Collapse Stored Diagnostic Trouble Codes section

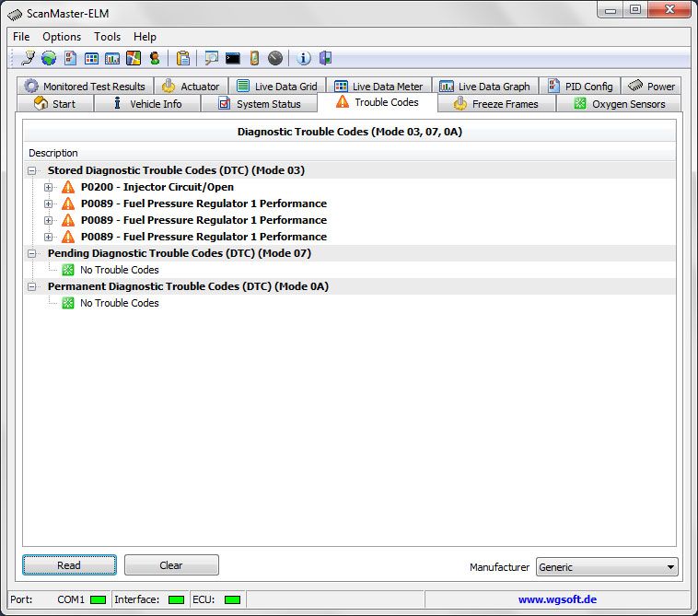click(x=31, y=170)
